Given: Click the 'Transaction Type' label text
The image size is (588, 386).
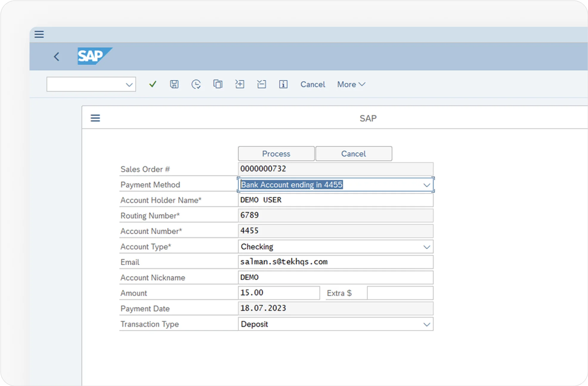Looking at the screenshot, I should coord(150,324).
